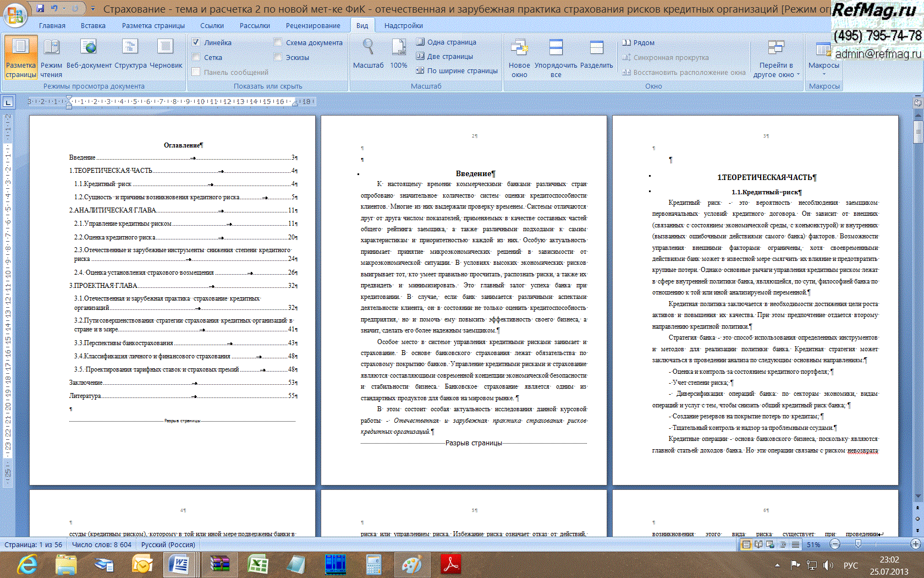Set zoom to 100% icon
The width and height of the screenshot is (924, 578).
tap(399, 54)
